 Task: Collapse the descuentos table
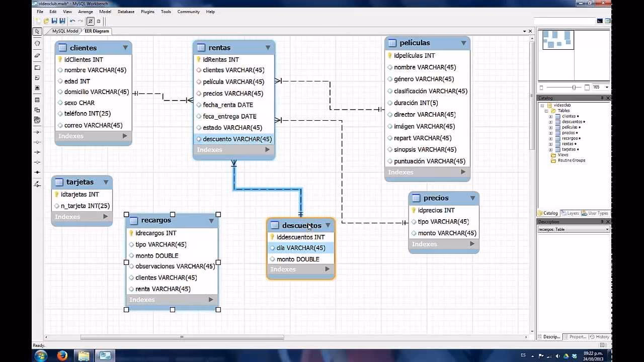coord(328,225)
